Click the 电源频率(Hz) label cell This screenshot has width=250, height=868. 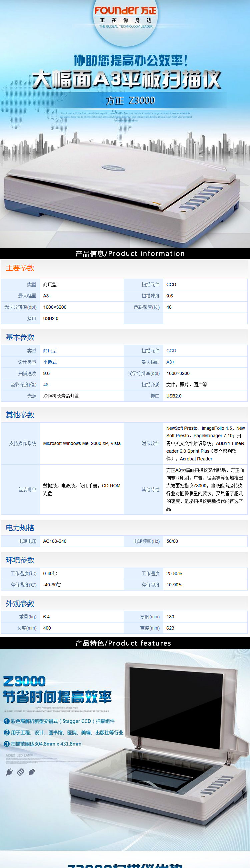click(x=144, y=541)
